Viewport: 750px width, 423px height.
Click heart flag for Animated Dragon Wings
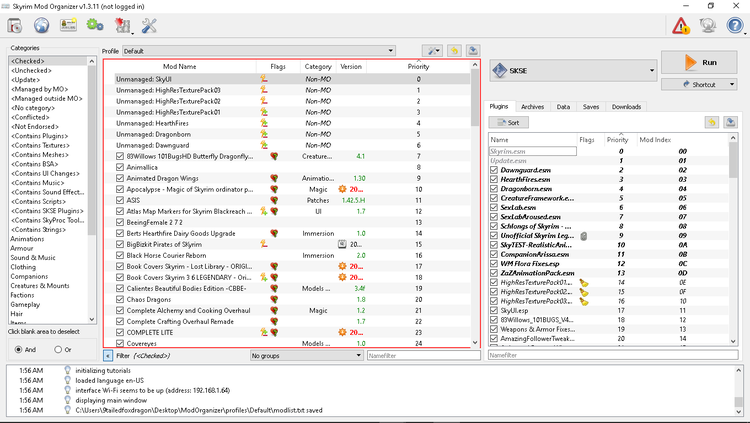(x=274, y=178)
